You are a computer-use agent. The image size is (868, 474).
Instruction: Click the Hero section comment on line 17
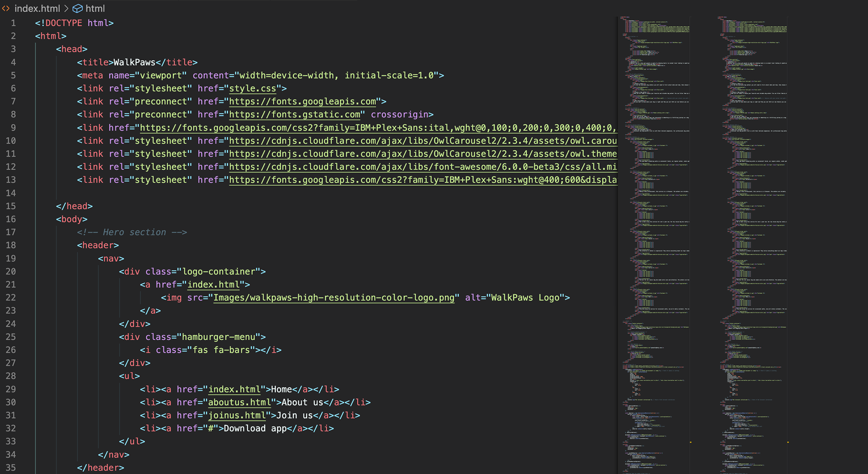pos(132,232)
